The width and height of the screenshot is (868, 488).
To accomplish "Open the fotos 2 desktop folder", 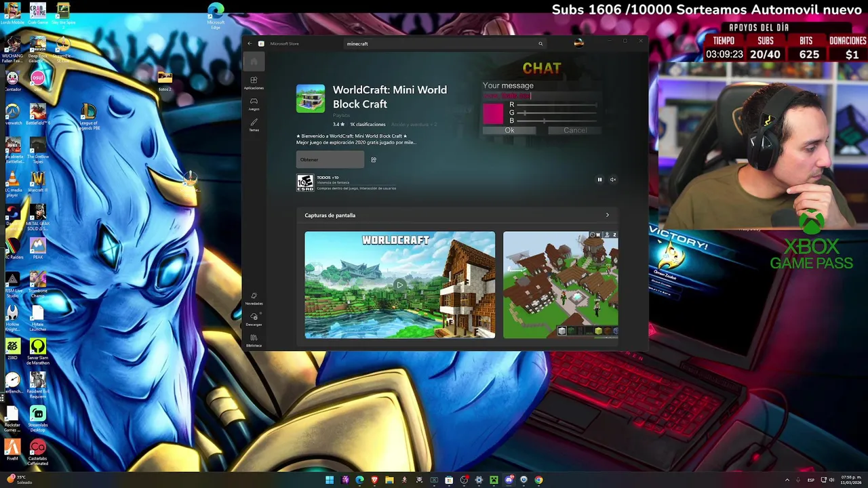I will point(165,81).
